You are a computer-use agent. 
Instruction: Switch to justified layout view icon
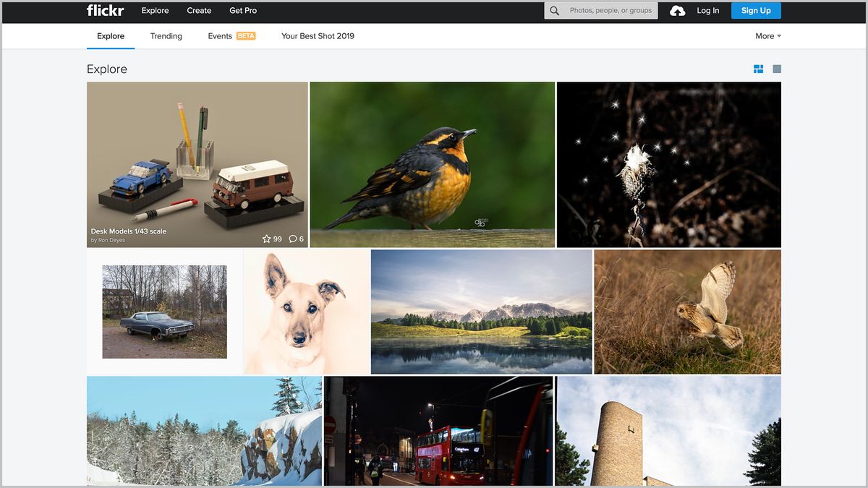coord(758,69)
